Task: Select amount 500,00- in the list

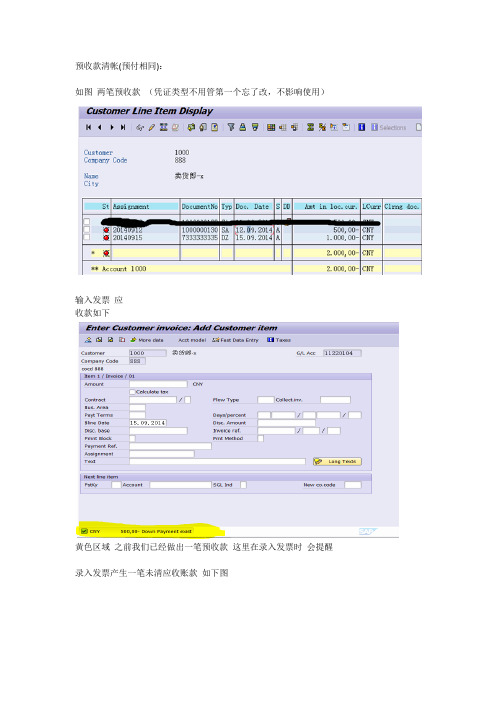Action: coord(346,230)
